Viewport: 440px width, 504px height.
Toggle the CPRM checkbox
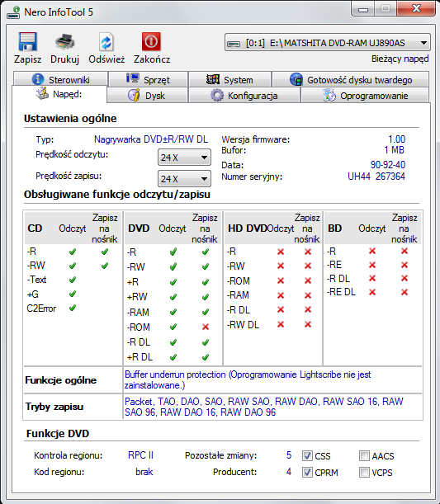(x=307, y=472)
